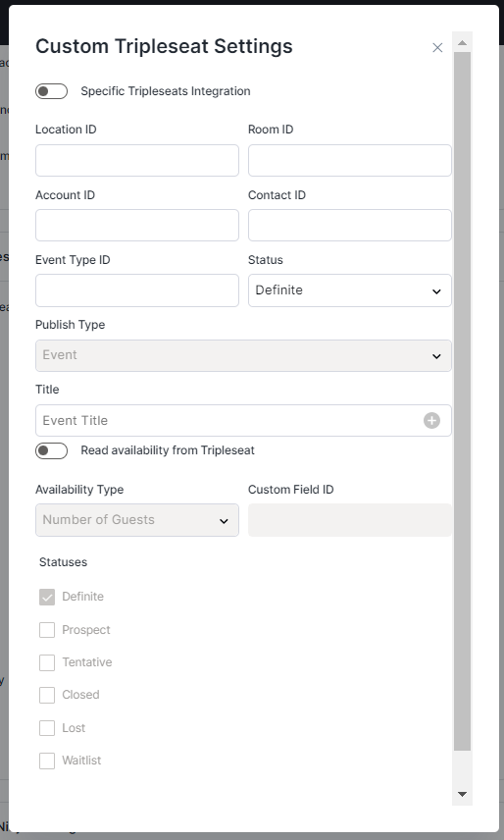Click the Location ID input field

(x=137, y=160)
